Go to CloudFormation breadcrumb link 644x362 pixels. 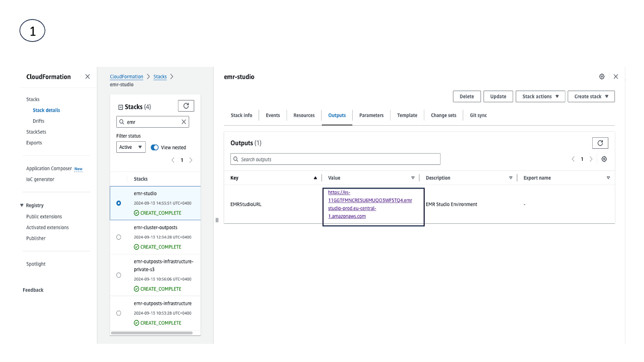coord(126,76)
